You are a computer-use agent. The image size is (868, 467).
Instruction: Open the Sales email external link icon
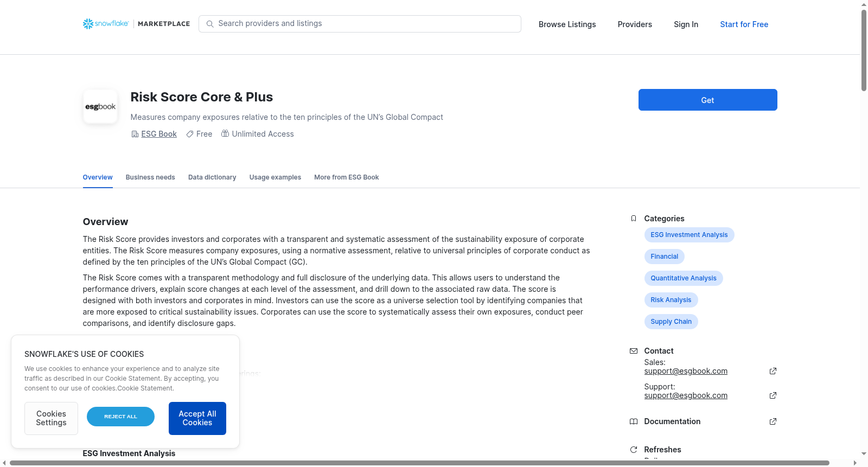773,371
